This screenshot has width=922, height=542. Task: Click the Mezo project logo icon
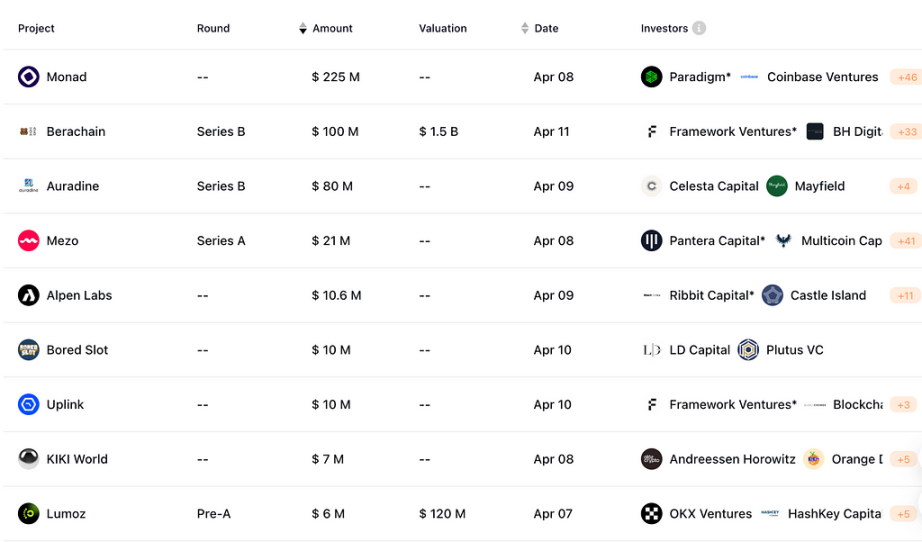(x=28, y=240)
